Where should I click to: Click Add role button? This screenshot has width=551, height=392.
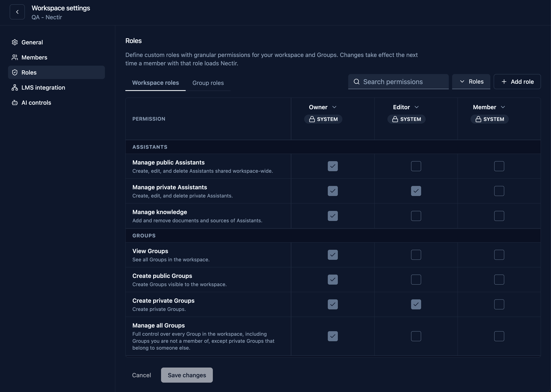point(517,82)
